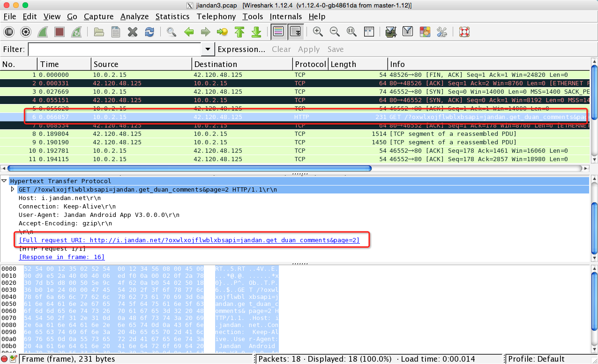The height and width of the screenshot is (364, 598).
Task: Restart the current live capture
Action: coord(76,32)
